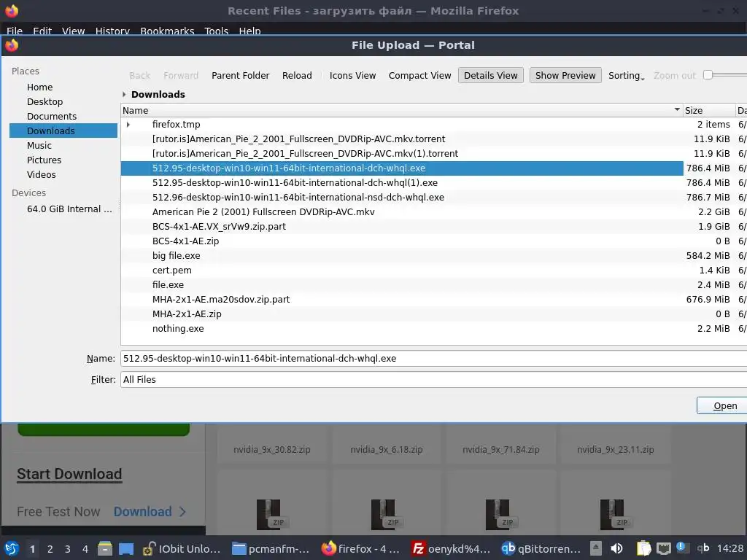
Task: Toggle the Details View button
Action: click(x=491, y=75)
